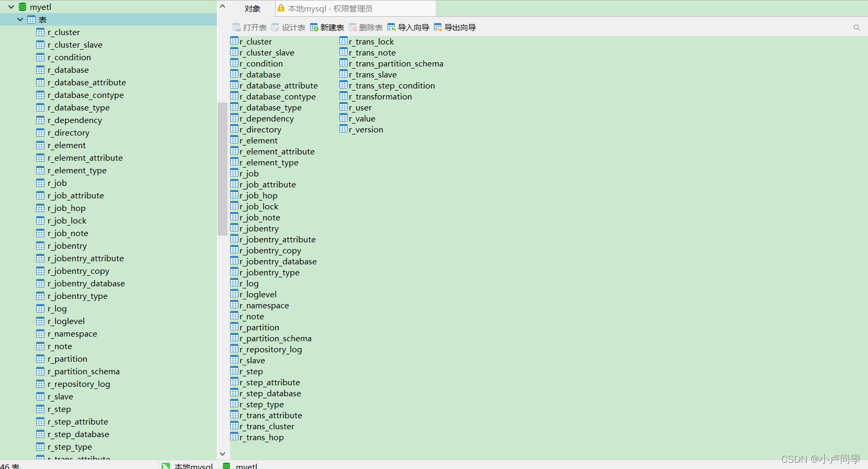Screen dimensions: 868x469
Task: Select r_dependency in the left tree
Action: (75, 120)
